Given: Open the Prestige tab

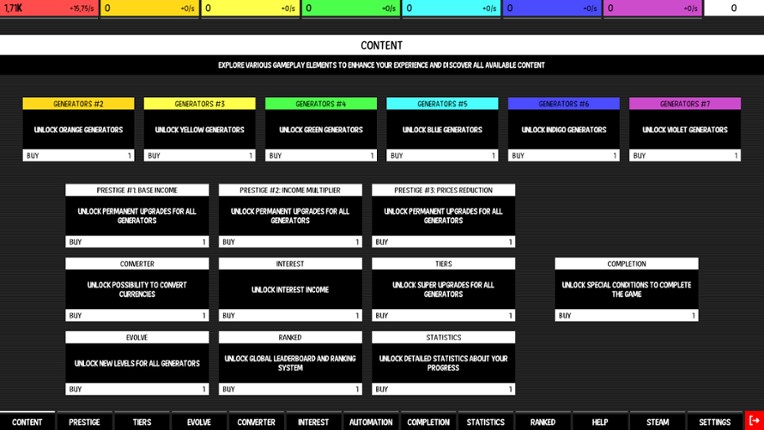Looking at the screenshot, I should pyautogui.click(x=84, y=422).
